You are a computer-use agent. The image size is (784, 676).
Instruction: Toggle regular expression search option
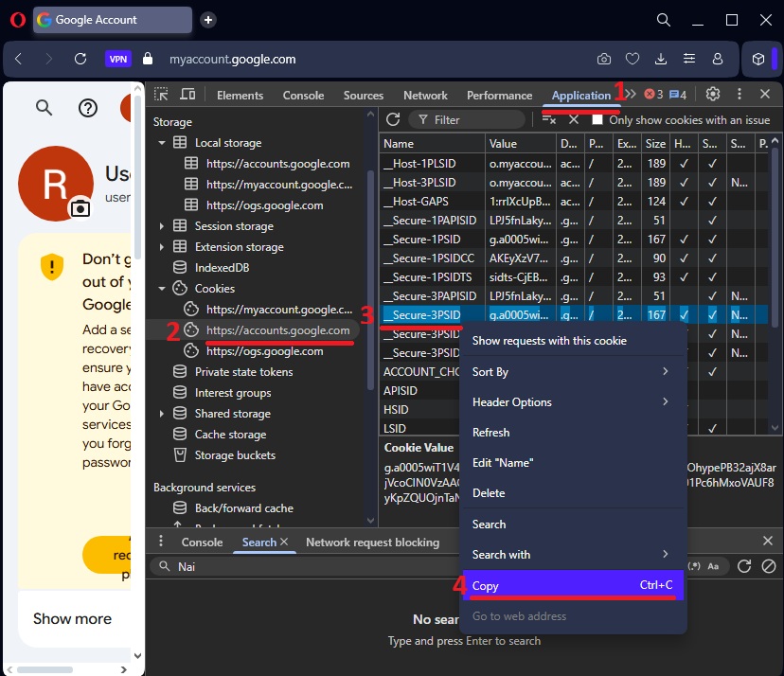[695, 566]
